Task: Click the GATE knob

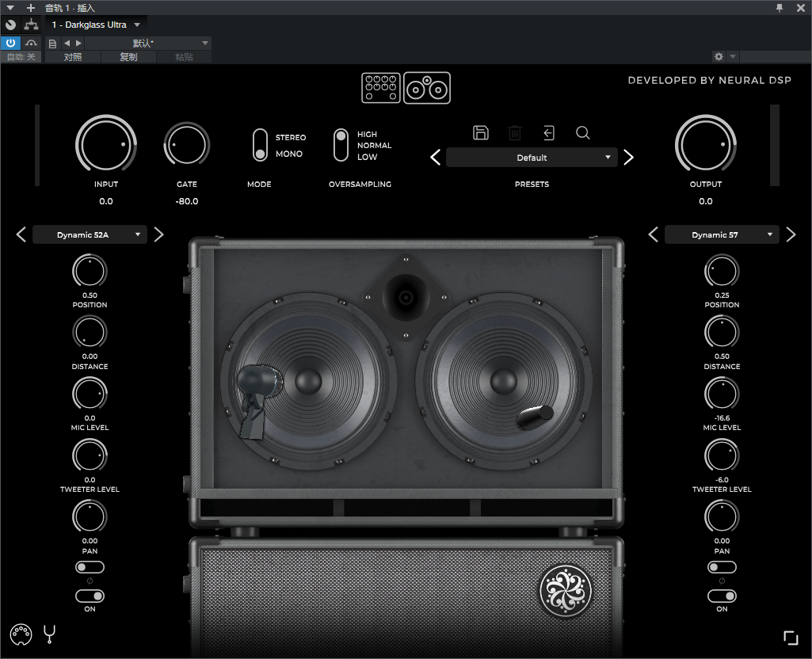Action: (187, 144)
